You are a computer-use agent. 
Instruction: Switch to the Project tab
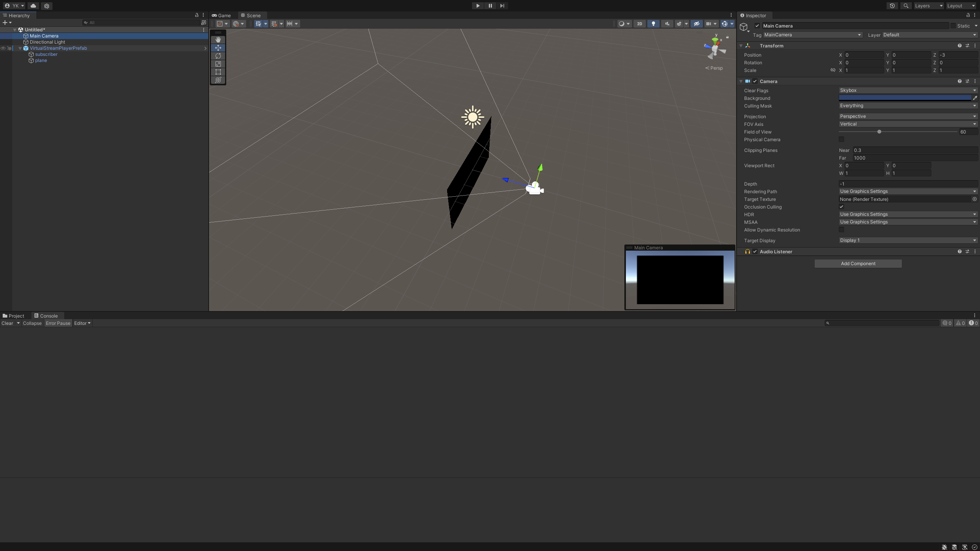point(13,316)
